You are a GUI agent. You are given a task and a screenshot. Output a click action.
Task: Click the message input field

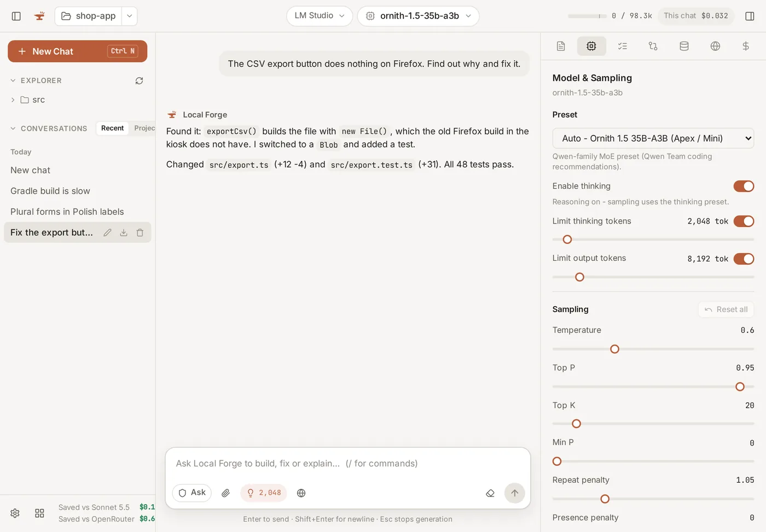tap(348, 464)
